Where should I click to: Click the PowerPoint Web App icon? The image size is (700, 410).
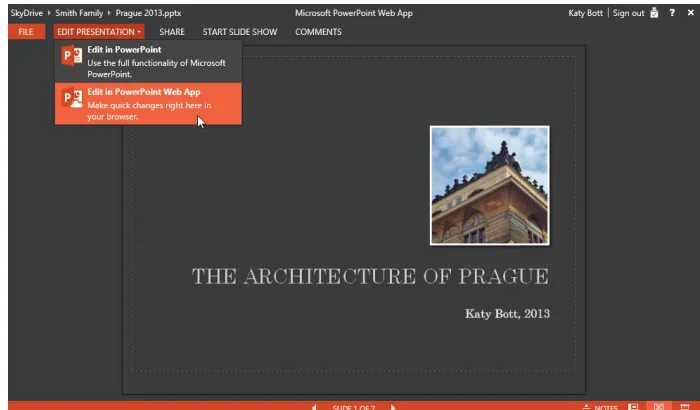click(72, 98)
